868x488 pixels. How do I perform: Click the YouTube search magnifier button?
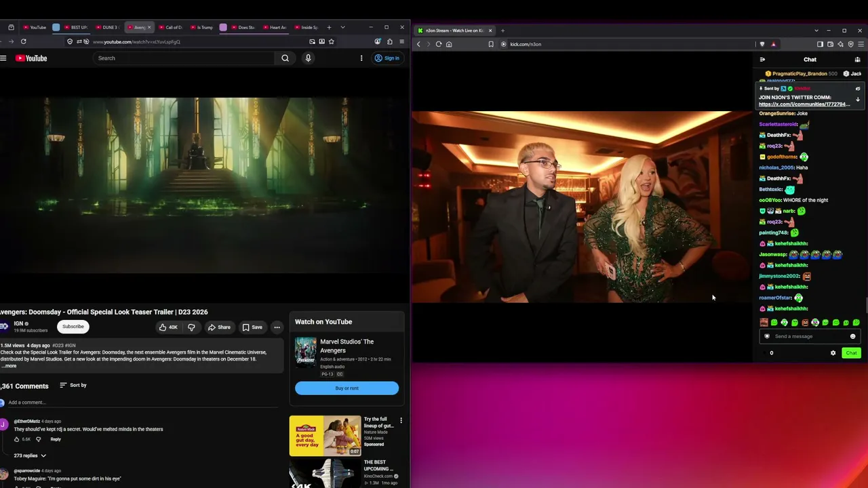pos(285,58)
